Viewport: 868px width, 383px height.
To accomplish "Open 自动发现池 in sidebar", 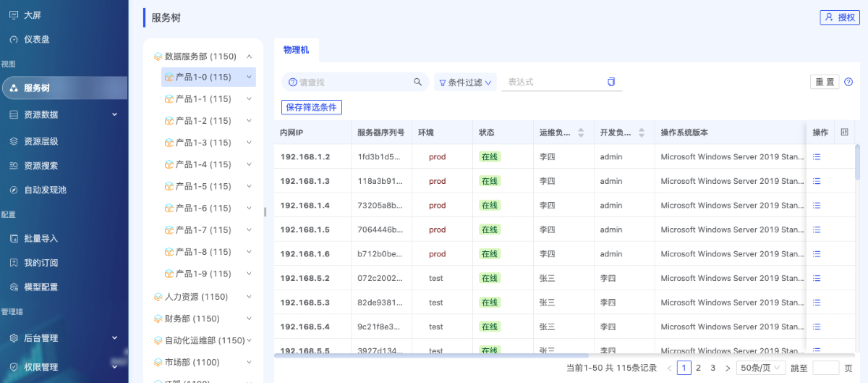I will pos(44,190).
